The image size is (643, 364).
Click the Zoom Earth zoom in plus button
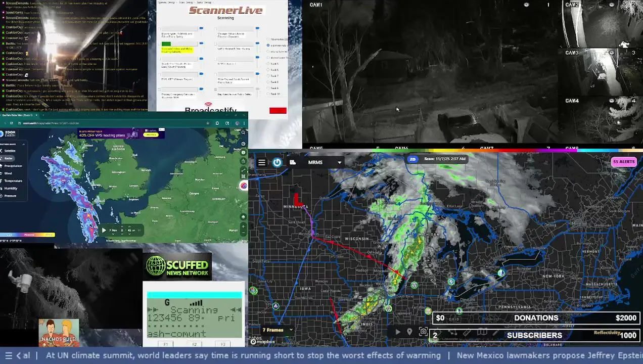click(243, 226)
